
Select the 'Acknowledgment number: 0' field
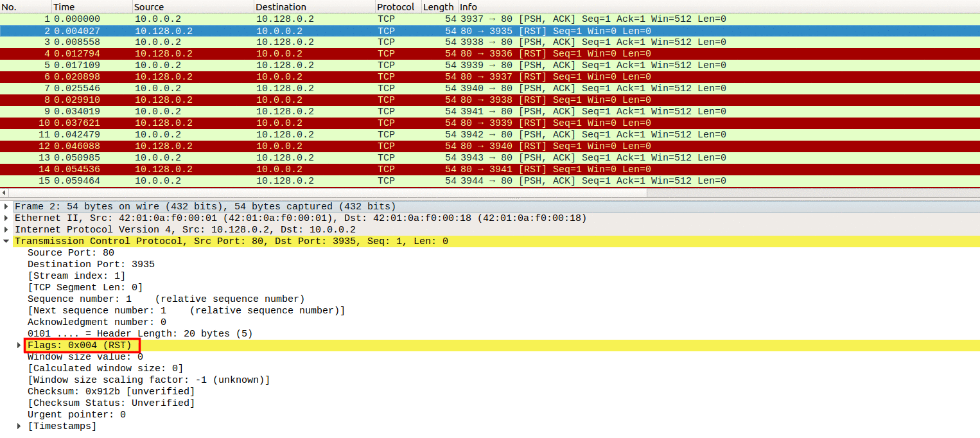97,322
